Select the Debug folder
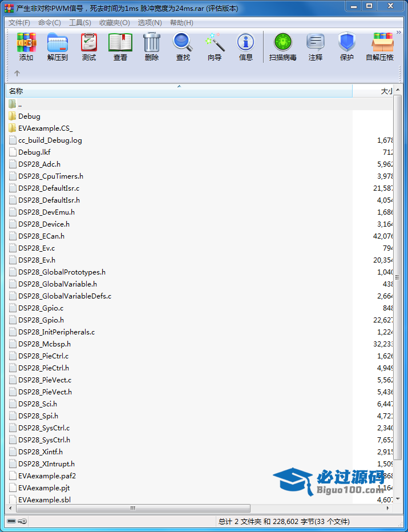 tap(29, 116)
